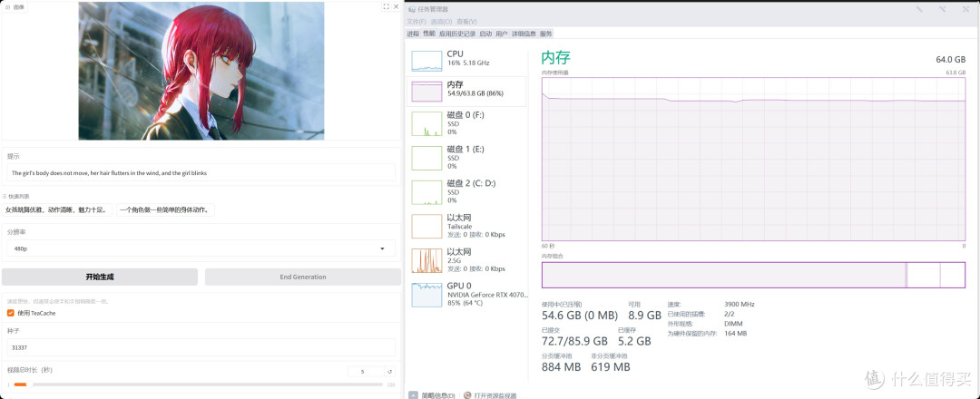Viewport: 980px width, 399px height.
Task: Switch to the 用户 tab
Action: coord(502,34)
